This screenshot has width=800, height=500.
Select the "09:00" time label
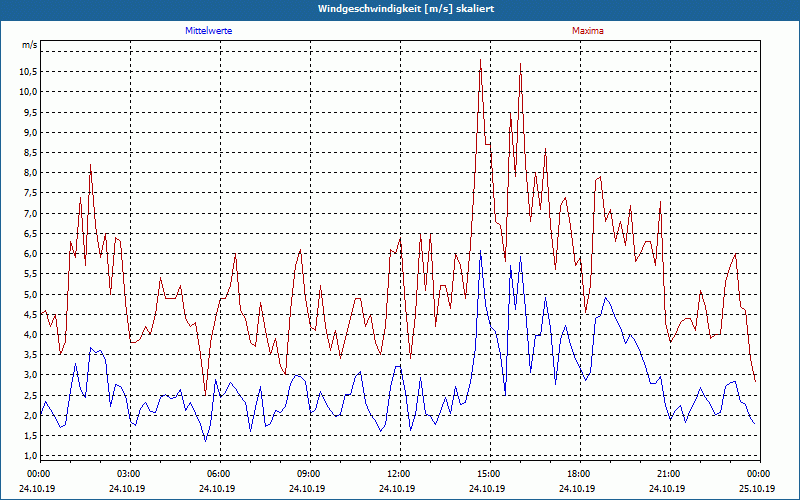[x=308, y=474]
